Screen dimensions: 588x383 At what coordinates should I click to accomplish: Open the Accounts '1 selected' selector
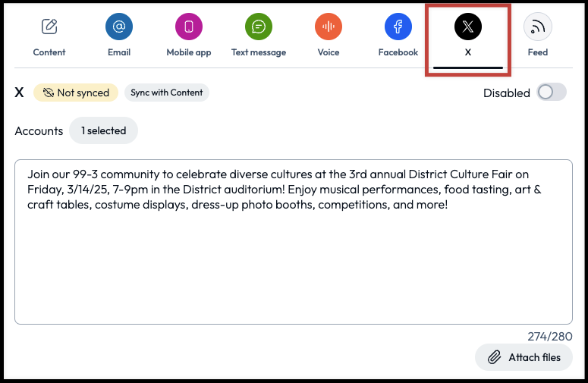tap(104, 130)
